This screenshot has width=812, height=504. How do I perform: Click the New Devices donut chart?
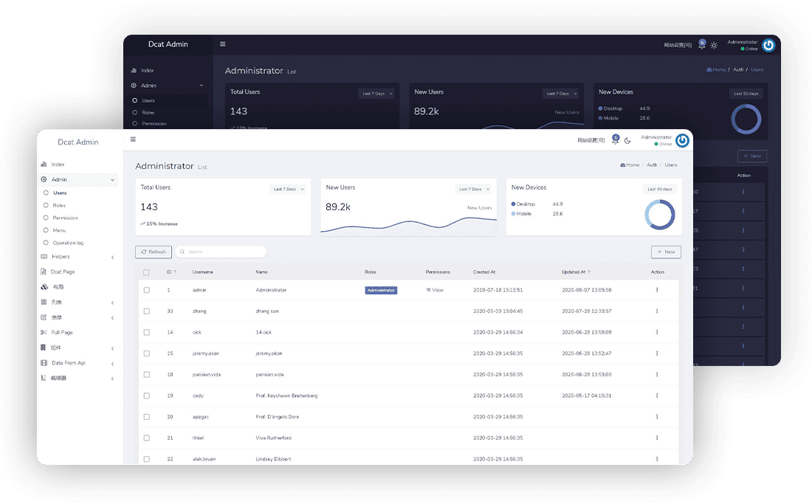(659, 214)
